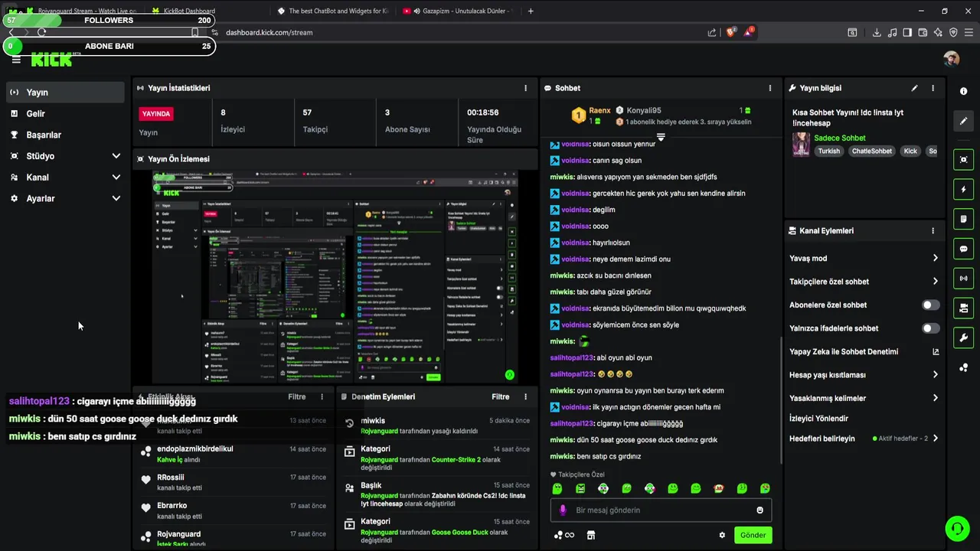Viewport: 980px width, 551px height.
Task: Click the stream preview thumbnail
Action: (334, 277)
